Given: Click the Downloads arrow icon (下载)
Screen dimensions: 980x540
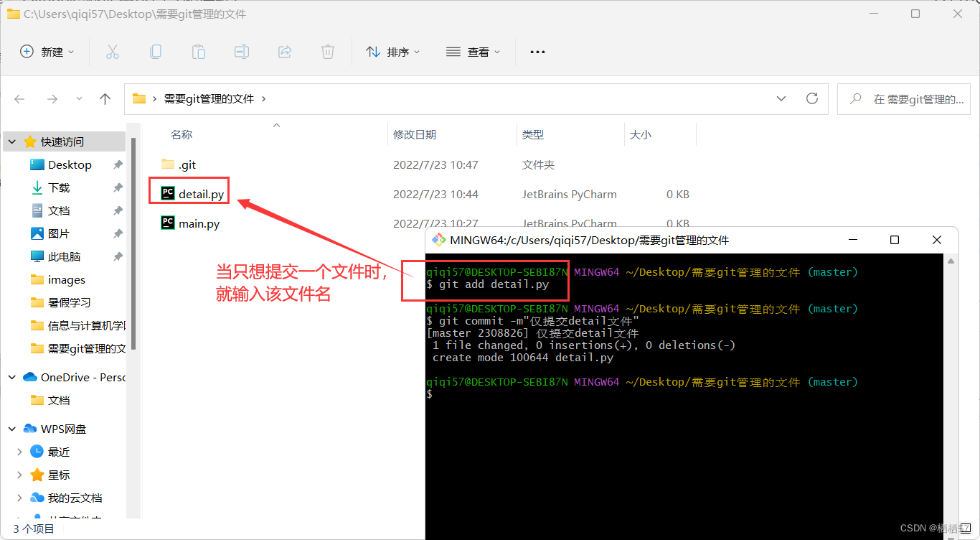Looking at the screenshot, I should tap(37, 187).
